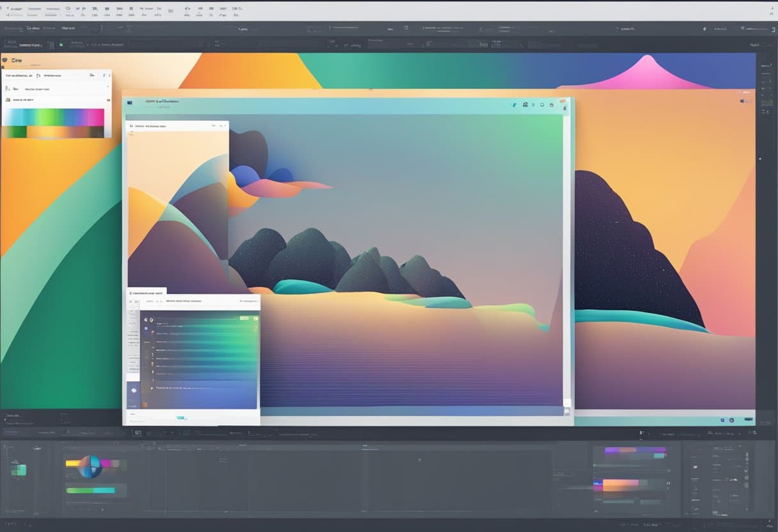Switch to the leftmost tab of the floating panel
Viewport: 778px width, 532px height.
point(130,301)
